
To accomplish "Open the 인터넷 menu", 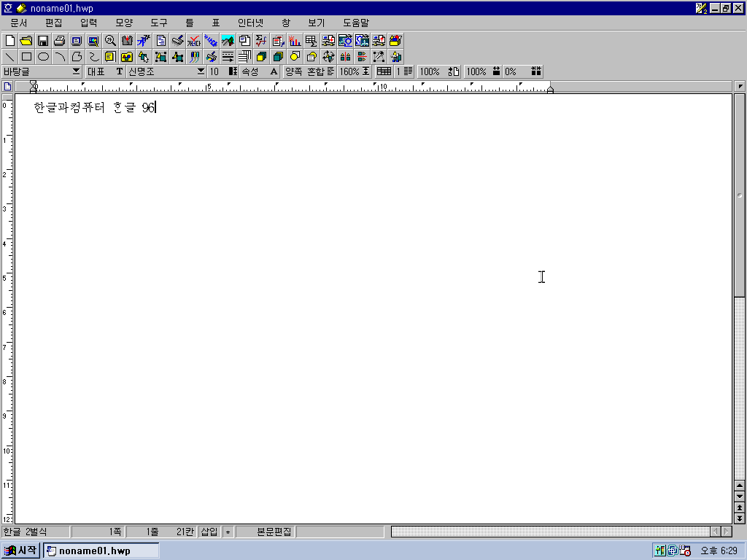I will (x=251, y=23).
